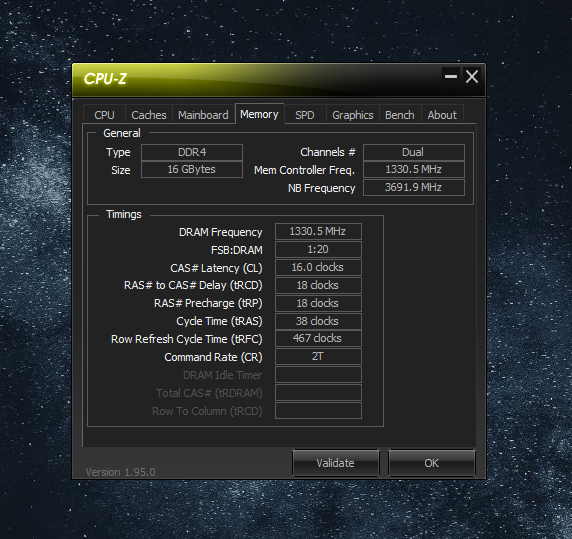This screenshot has width=572, height=539.
Task: Click the "Channels #" label
Action: point(328,152)
